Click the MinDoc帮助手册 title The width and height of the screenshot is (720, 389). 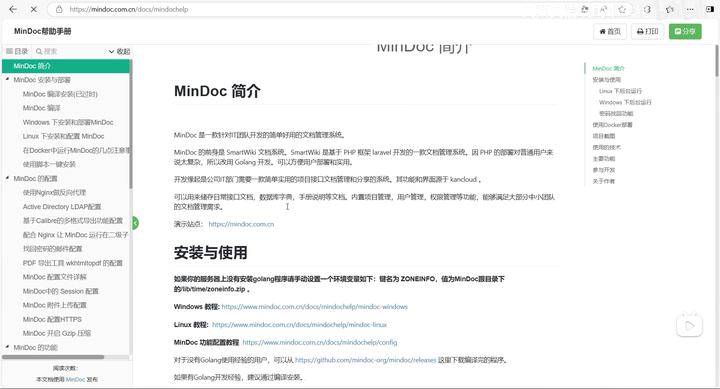pyautogui.click(x=43, y=31)
